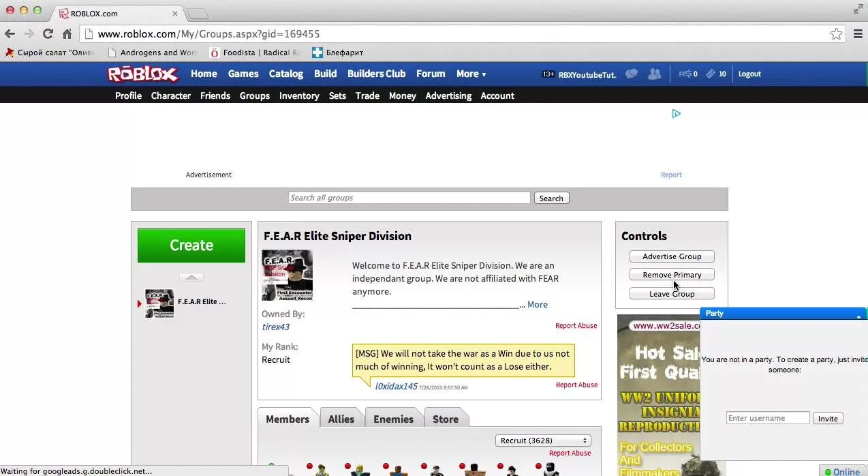This screenshot has height=476, width=868.
Task: Open the Сырой салат bookmark
Action: [49, 53]
